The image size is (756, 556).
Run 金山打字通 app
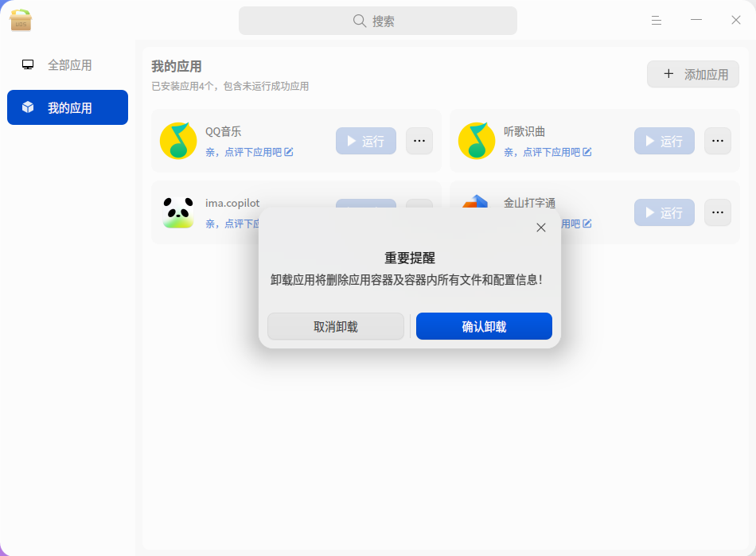pyautogui.click(x=664, y=212)
